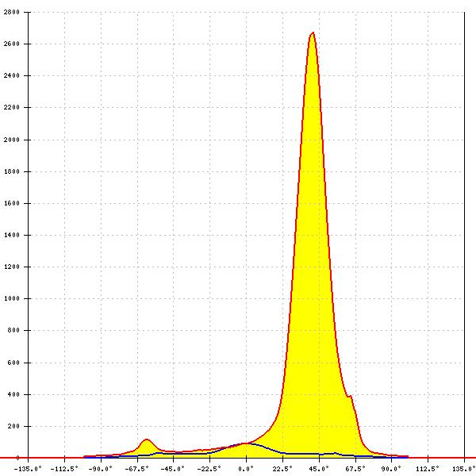Click the -135.0° x-axis label
This screenshot has height=476, width=476.
[x=28, y=469]
